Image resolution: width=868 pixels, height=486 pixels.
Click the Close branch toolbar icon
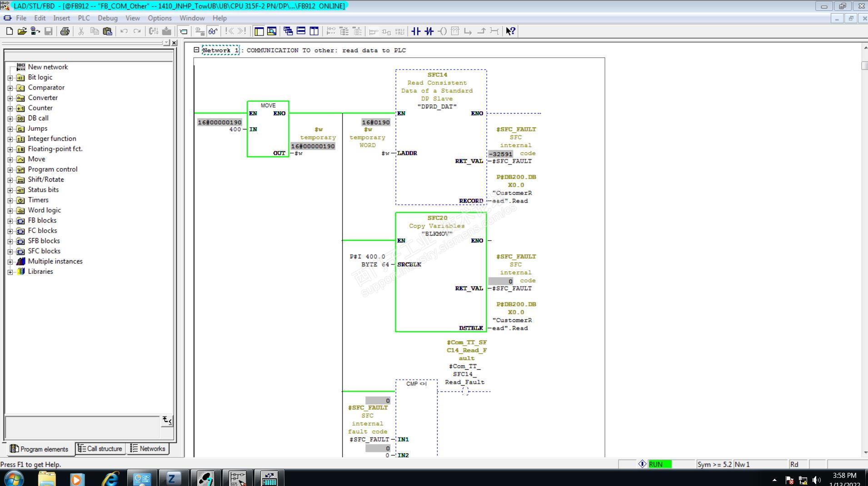[x=481, y=31]
